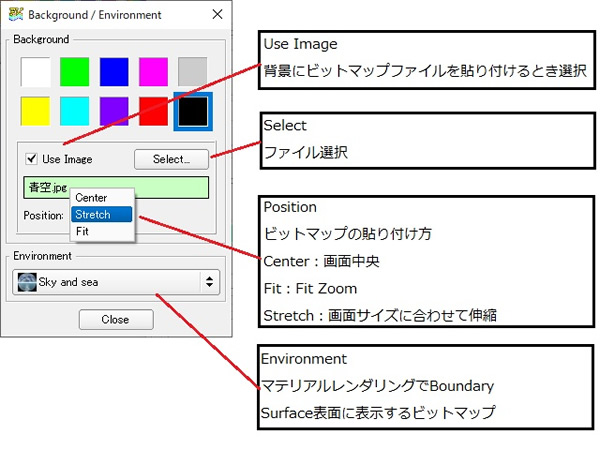Select the magenta background color swatch
600x450 pixels.
coord(153,72)
